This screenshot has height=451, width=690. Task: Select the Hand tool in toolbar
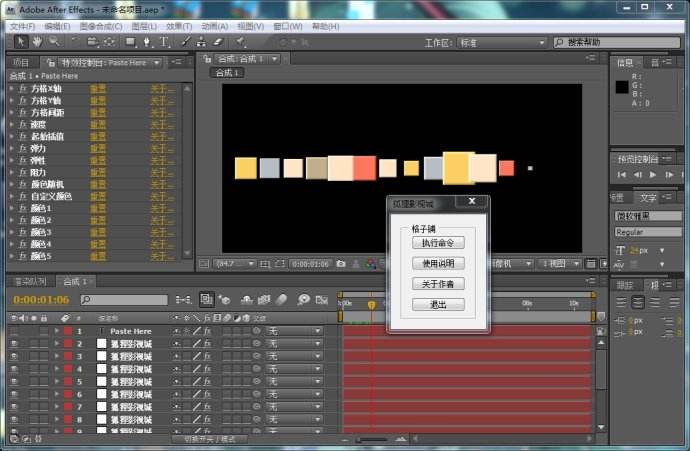coord(37,43)
